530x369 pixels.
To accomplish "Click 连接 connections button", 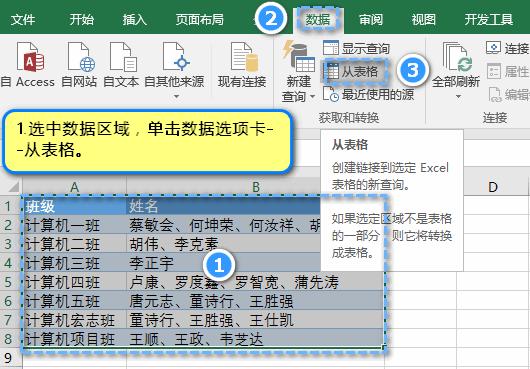I will 507,48.
